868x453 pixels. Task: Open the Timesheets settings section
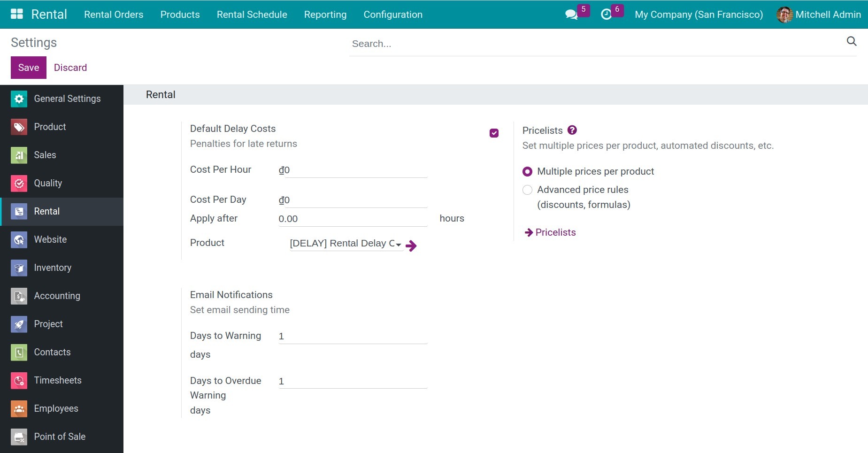[19, 380]
